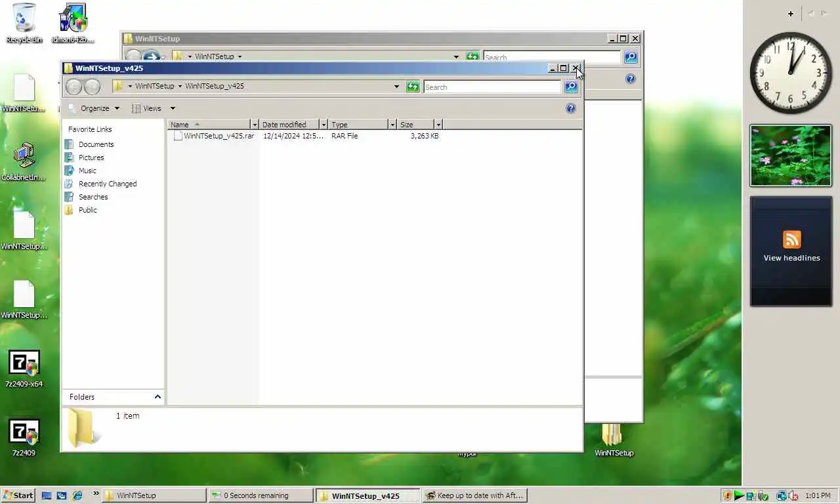Open Recently Changed favorite link
The image size is (840, 504).
108,184
